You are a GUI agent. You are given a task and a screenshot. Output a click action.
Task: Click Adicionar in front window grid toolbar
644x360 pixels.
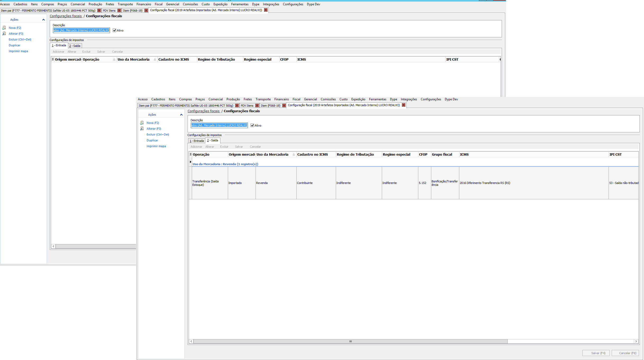tap(196, 147)
